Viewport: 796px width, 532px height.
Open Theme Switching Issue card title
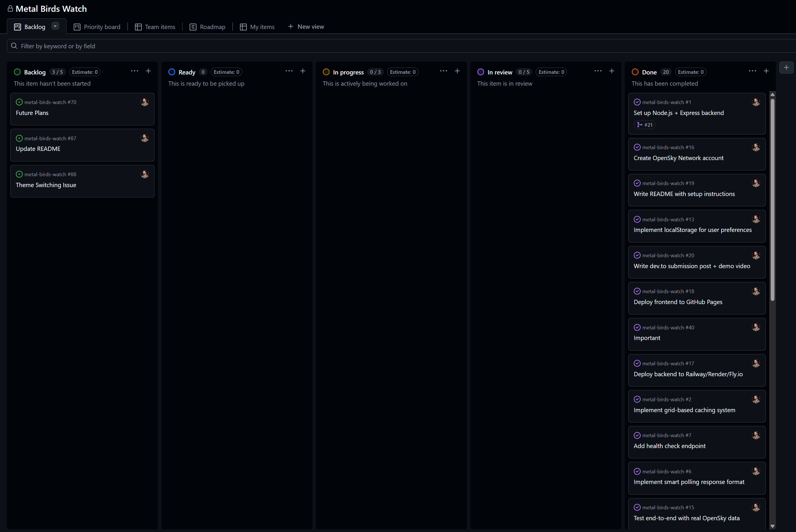(46, 185)
